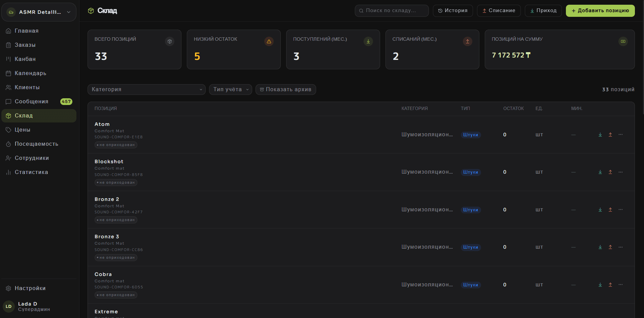Open Статистика in the sidebar

coord(39,172)
